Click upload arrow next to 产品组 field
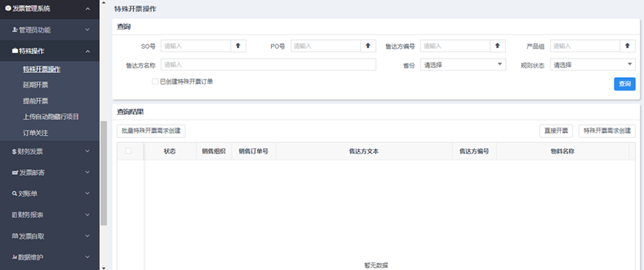The width and height of the screenshot is (644, 270). [627, 46]
